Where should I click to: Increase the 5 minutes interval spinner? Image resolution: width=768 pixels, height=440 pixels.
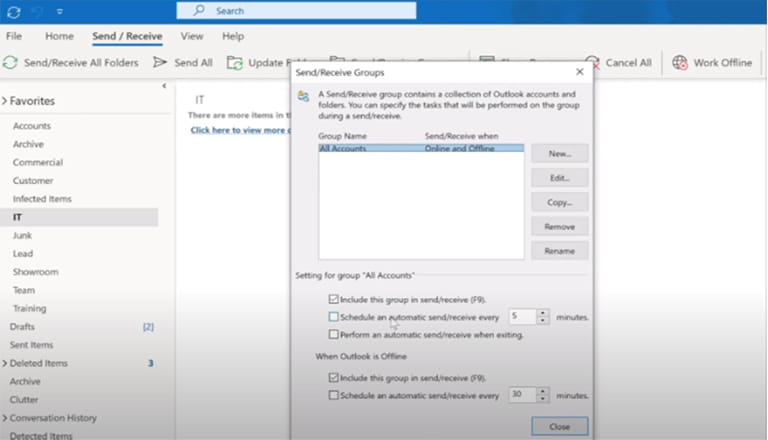point(543,313)
